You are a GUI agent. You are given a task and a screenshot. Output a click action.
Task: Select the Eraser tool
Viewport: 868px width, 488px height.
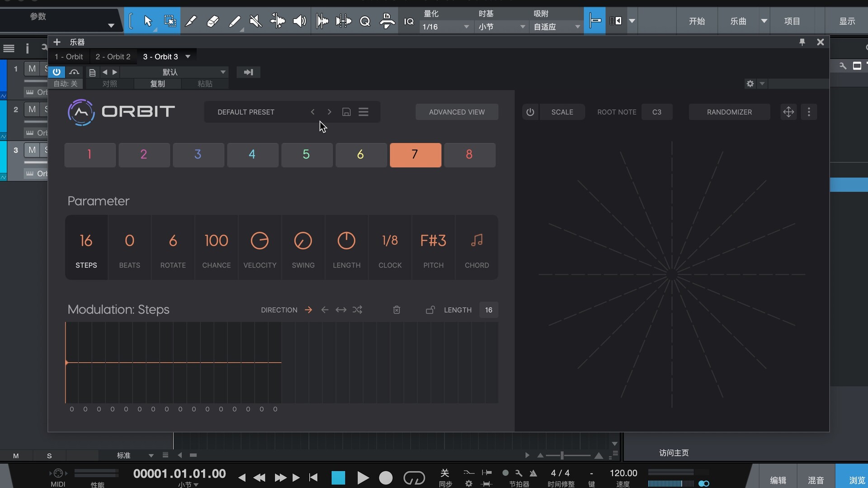[x=212, y=21]
